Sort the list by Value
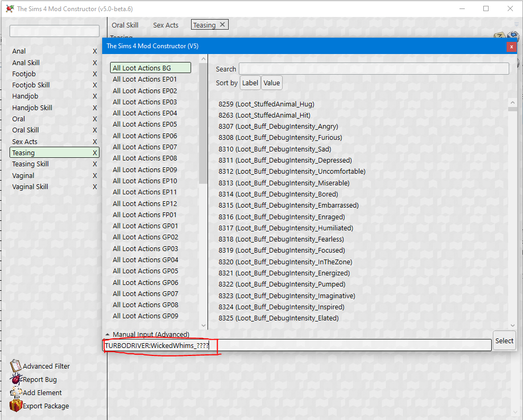 pos(272,83)
